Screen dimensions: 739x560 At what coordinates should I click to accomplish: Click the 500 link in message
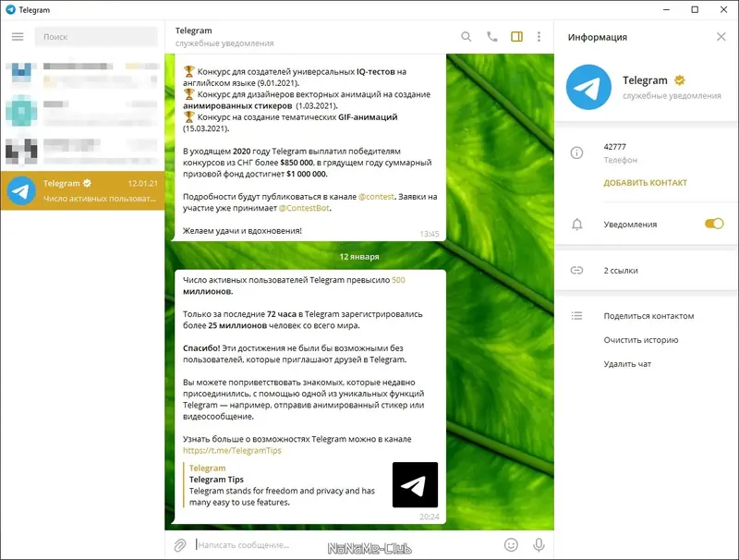click(x=398, y=280)
